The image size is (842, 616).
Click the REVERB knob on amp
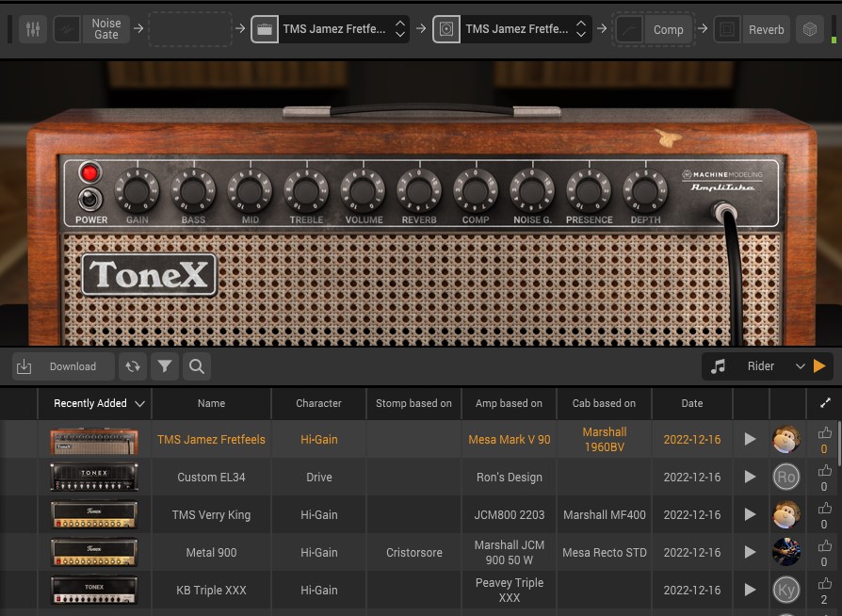[419, 190]
